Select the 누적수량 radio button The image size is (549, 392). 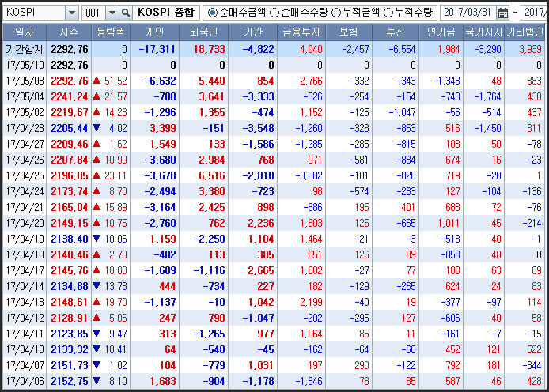388,13
